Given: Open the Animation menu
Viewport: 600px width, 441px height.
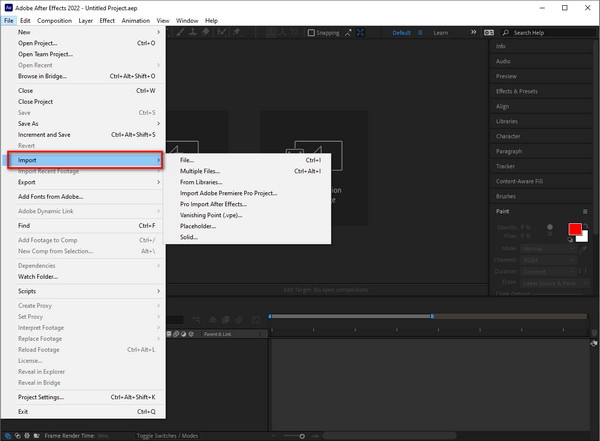Looking at the screenshot, I should click(x=136, y=21).
